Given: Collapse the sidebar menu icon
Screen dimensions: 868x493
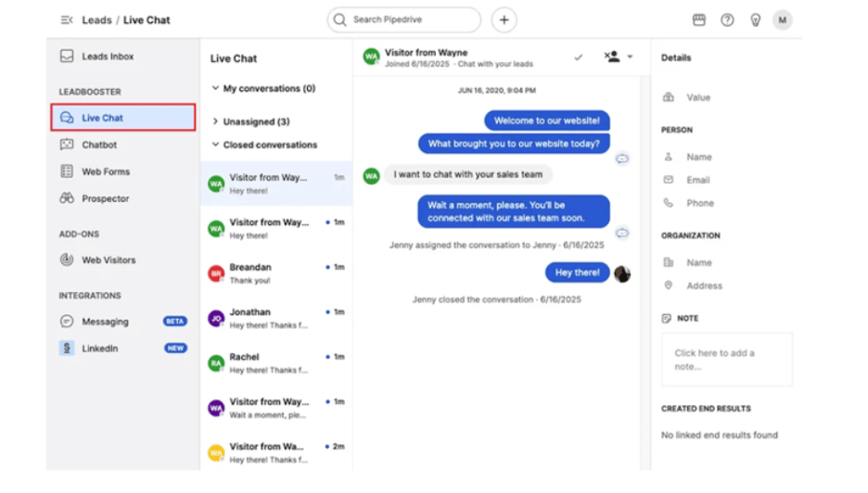Looking at the screenshot, I should tap(67, 19).
